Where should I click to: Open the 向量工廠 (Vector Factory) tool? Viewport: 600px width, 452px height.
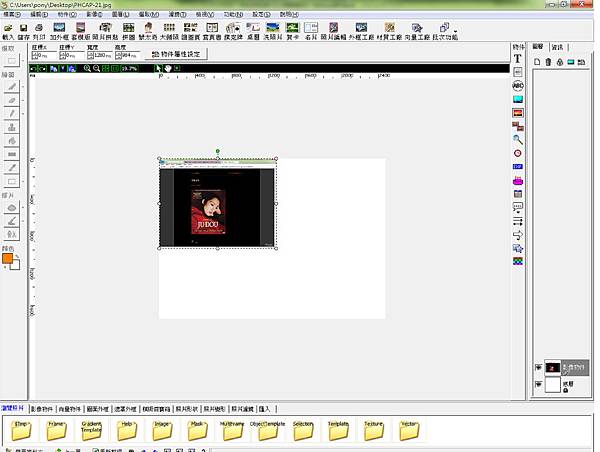(x=417, y=31)
